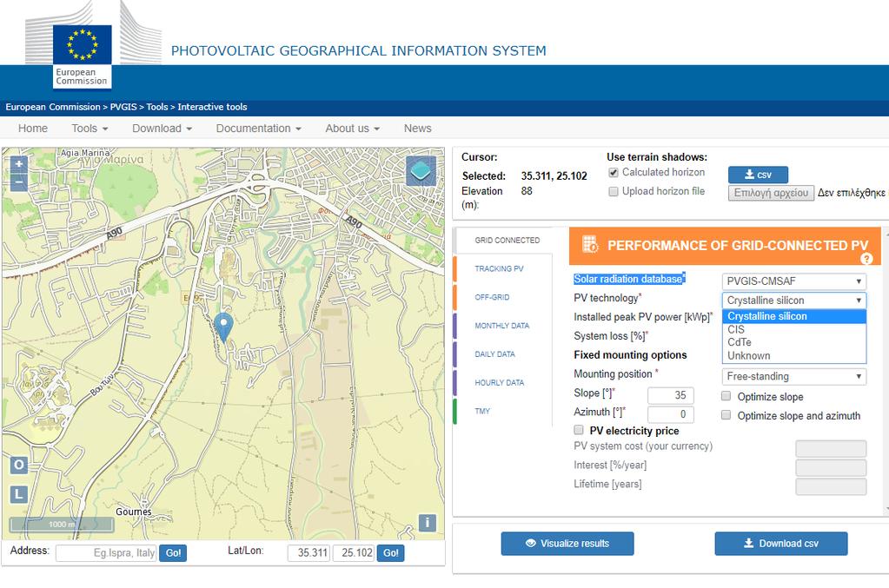Open the map layer switcher
The width and height of the screenshot is (889, 588).
pyautogui.click(x=421, y=170)
